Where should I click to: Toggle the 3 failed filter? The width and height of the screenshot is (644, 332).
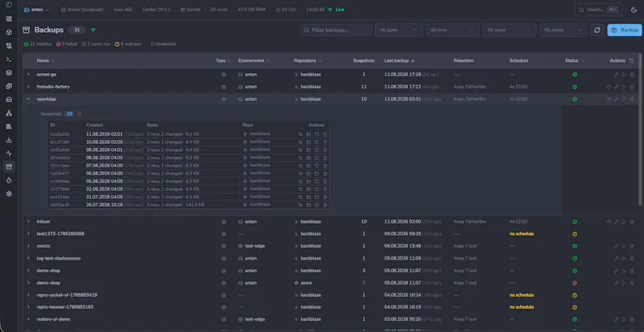(67, 44)
